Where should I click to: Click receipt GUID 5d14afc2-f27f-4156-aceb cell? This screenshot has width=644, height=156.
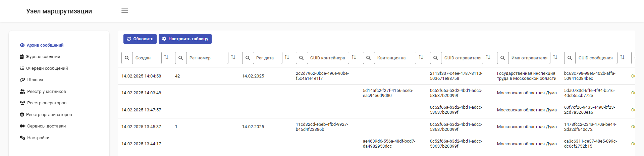[x=388, y=93]
